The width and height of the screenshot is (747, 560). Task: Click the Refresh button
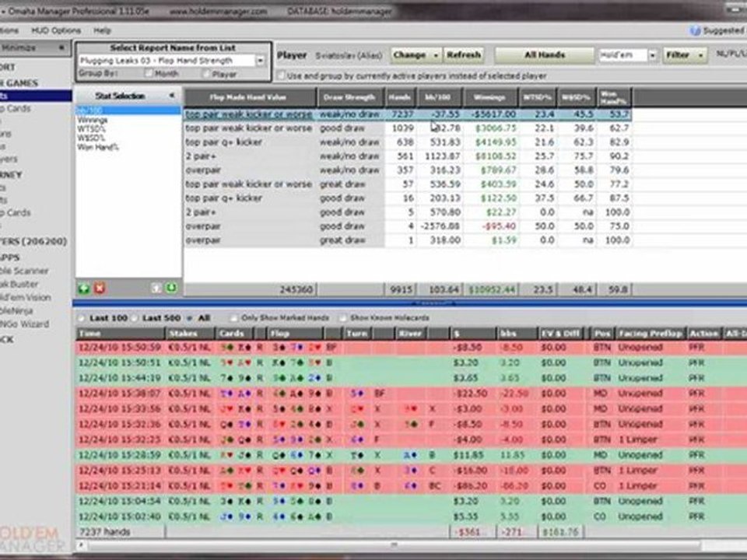pos(464,55)
